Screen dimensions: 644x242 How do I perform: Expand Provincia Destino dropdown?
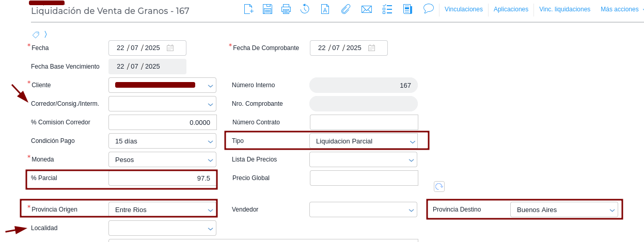pyautogui.click(x=564, y=209)
